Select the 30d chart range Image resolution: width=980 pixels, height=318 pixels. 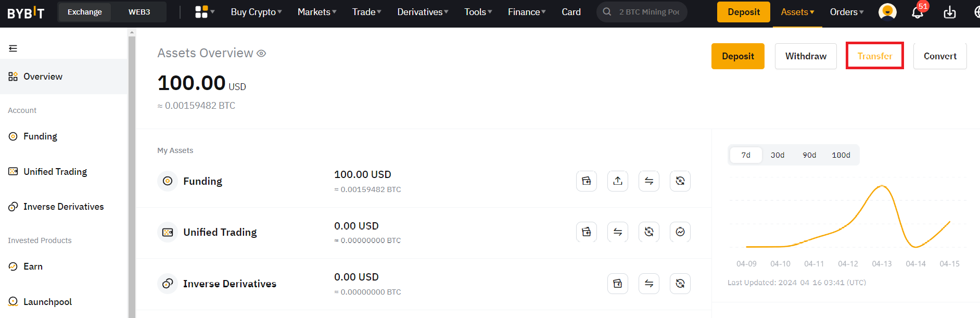(778, 155)
